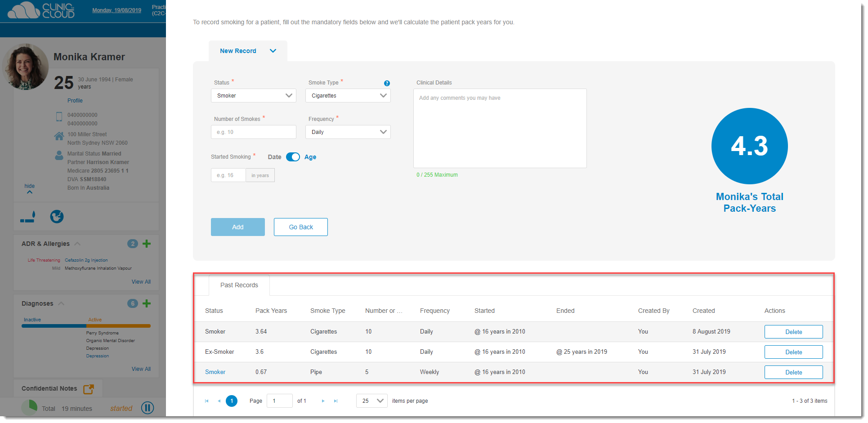Open the pregnancy record icon
868x423 pixels.
pos(57,217)
